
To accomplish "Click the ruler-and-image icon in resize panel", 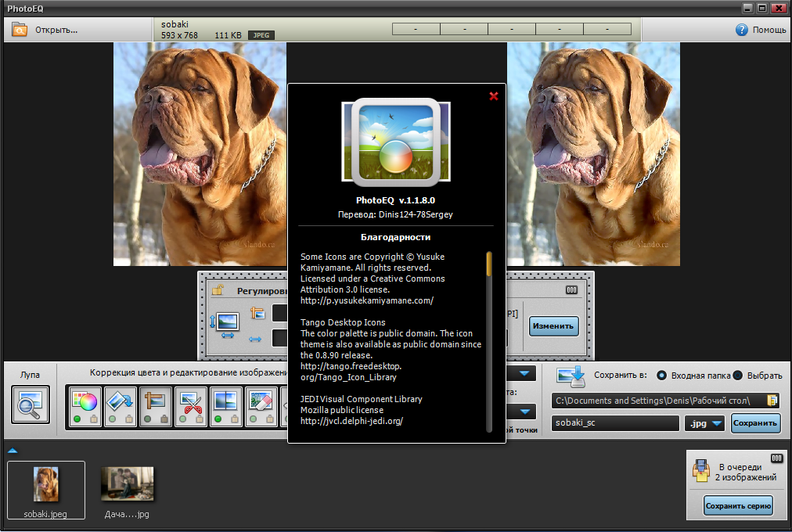I will [x=257, y=313].
